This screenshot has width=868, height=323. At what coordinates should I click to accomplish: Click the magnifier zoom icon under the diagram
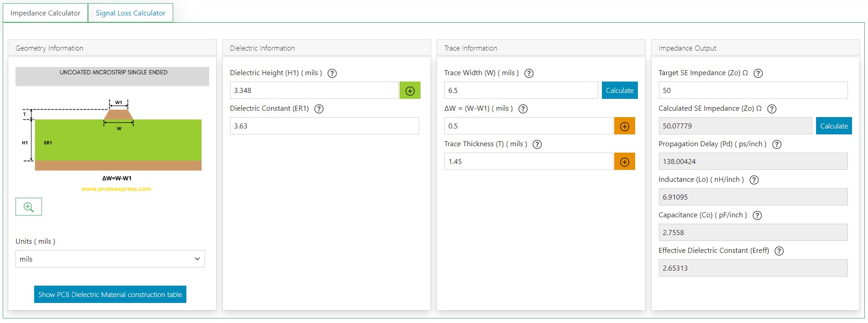click(29, 207)
